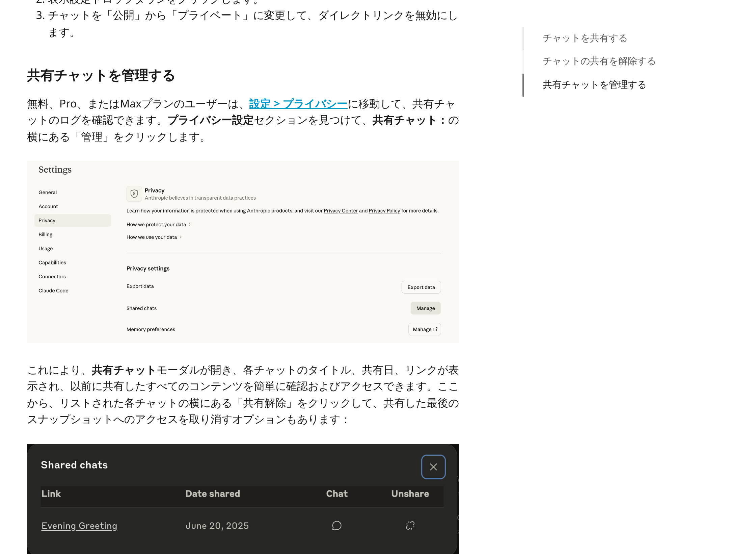
Task: Click the Export data button
Action: click(421, 287)
